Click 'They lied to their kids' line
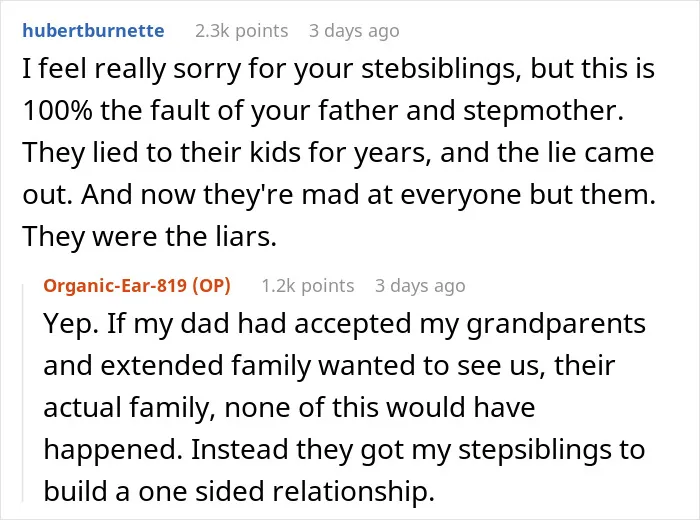 click(x=338, y=153)
